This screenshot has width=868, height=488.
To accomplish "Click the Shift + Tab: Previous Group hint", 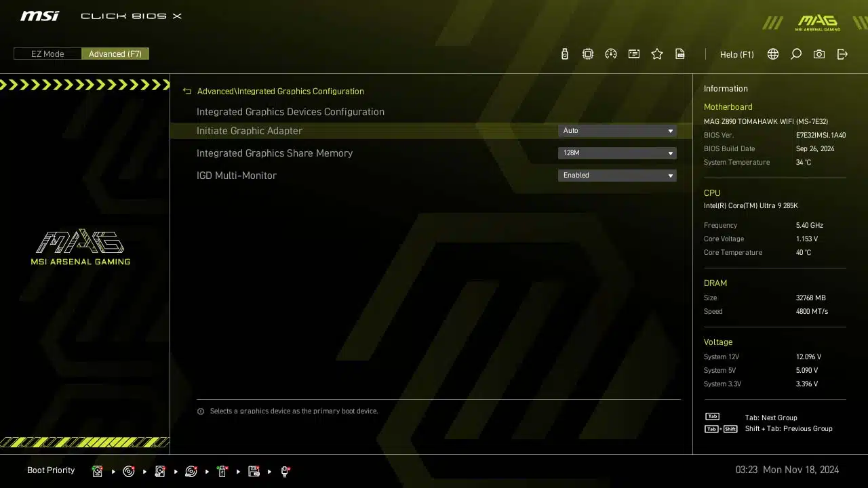I will pos(789,428).
